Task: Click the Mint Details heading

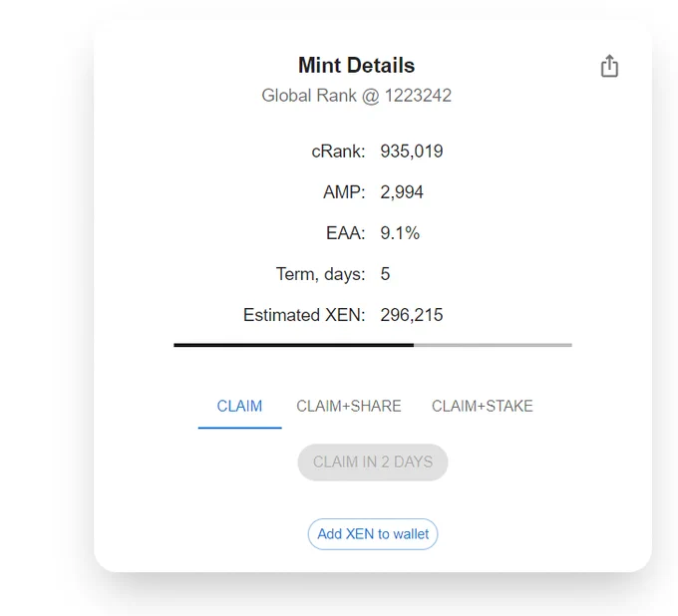Action: (356, 65)
